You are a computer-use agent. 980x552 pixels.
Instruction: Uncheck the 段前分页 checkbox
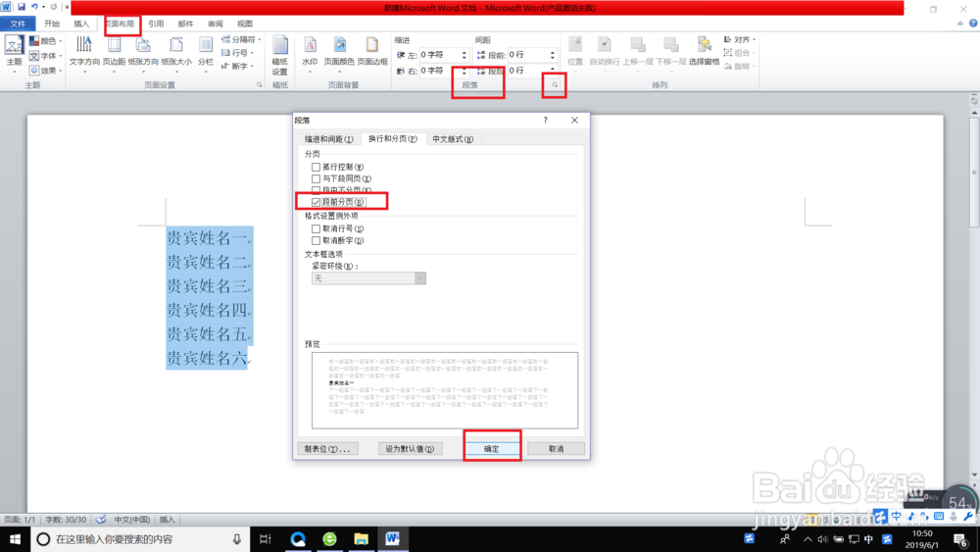(x=316, y=202)
